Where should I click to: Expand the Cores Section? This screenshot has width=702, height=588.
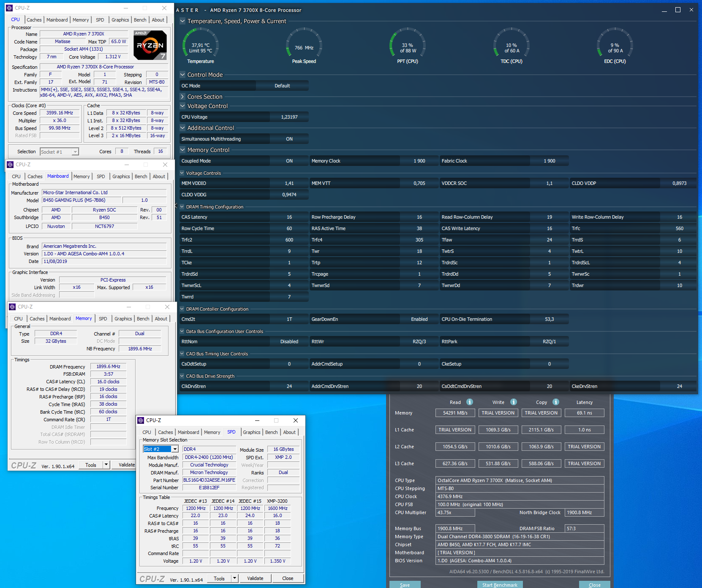pyautogui.click(x=182, y=97)
